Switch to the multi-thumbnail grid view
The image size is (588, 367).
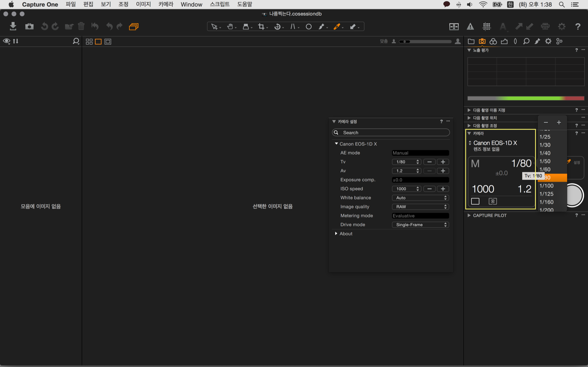(89, 41)
